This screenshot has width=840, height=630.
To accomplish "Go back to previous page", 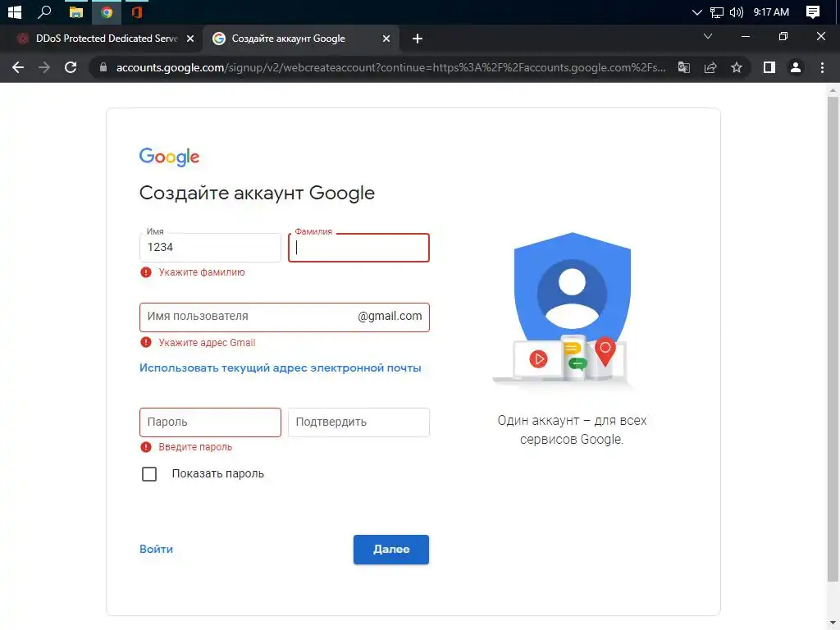I will 18,67.
